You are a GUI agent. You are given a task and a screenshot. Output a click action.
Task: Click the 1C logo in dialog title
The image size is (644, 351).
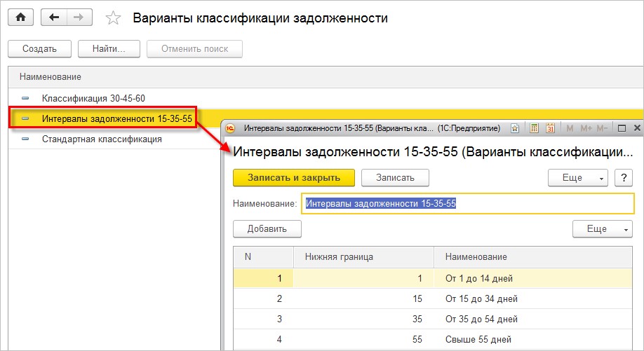click(231, 128)
